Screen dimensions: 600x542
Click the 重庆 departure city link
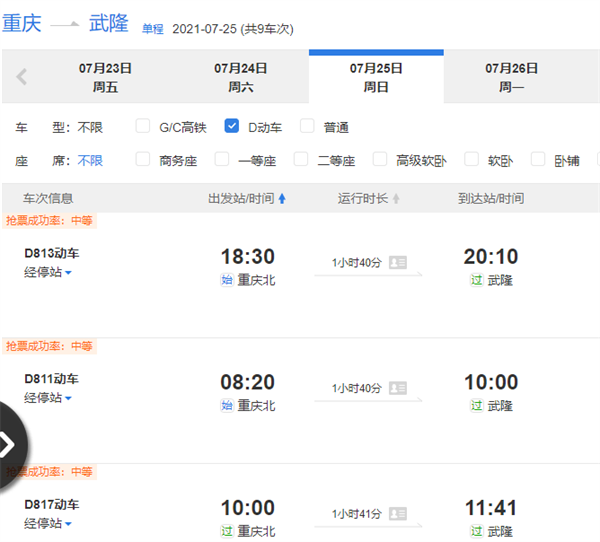[22, 24]
